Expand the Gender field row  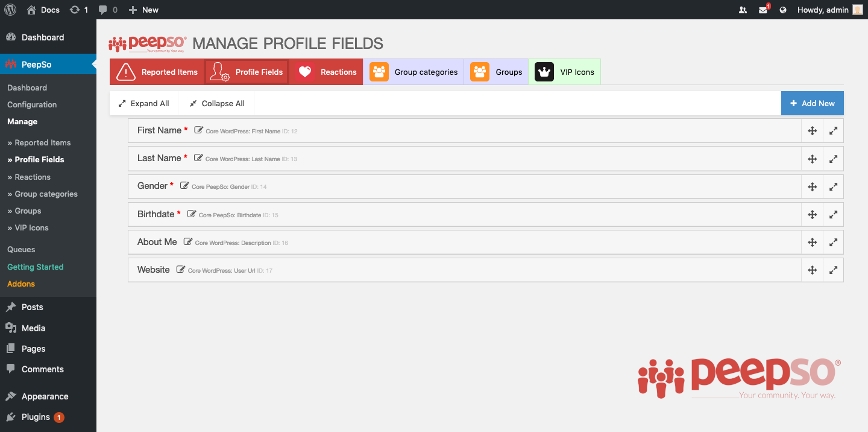[833, 186]
